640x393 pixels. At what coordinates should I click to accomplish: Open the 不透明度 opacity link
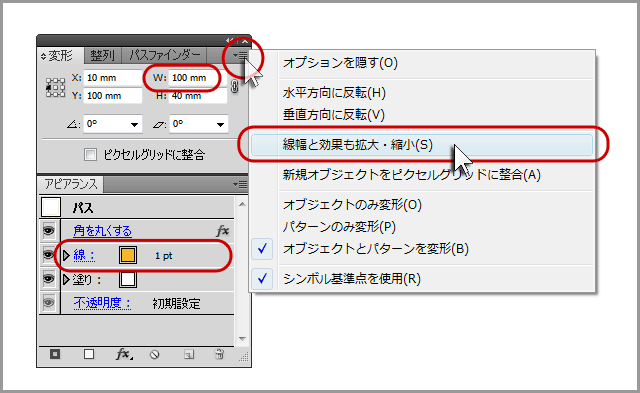(102, 303)
